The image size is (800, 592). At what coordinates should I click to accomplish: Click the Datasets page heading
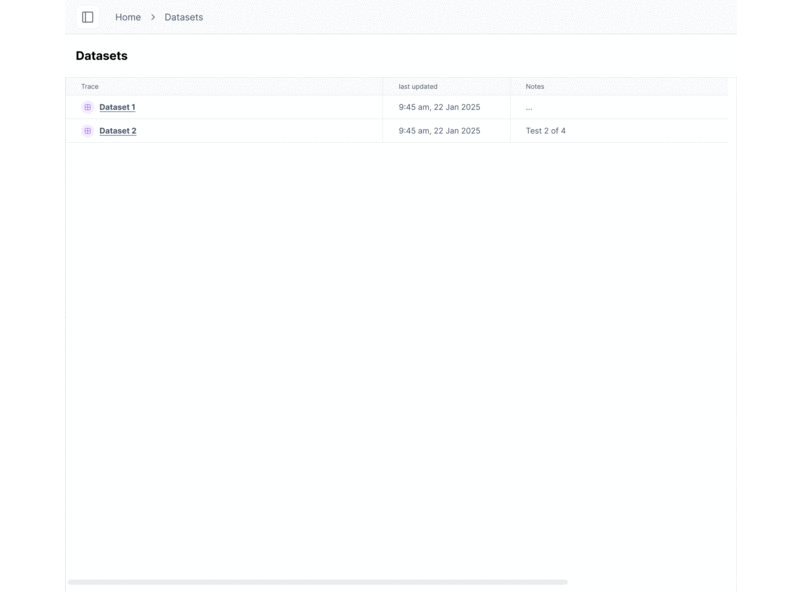pyautogui.click(x=102, y=56)
